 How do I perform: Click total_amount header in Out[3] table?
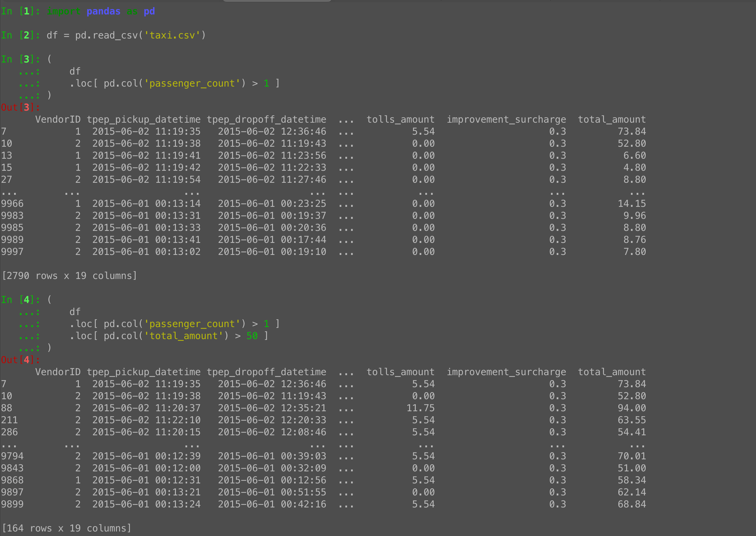[x=612, y=119]
